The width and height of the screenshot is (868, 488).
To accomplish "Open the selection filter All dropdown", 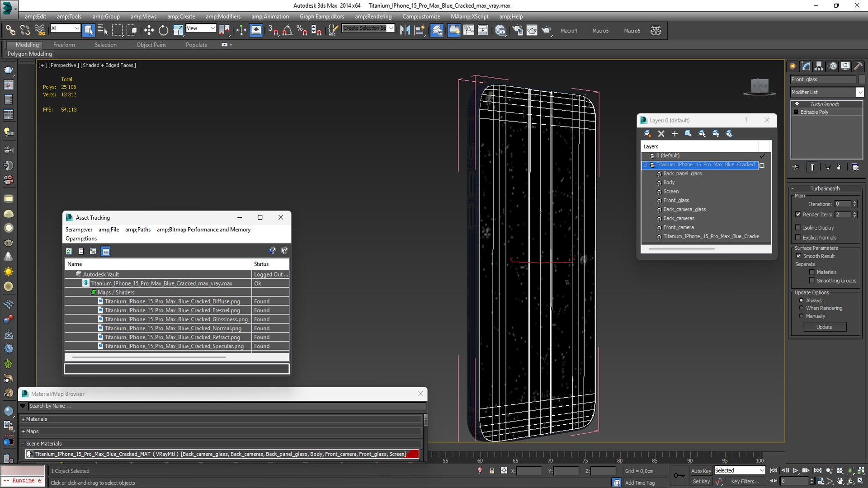I will (x=65, y=28).
